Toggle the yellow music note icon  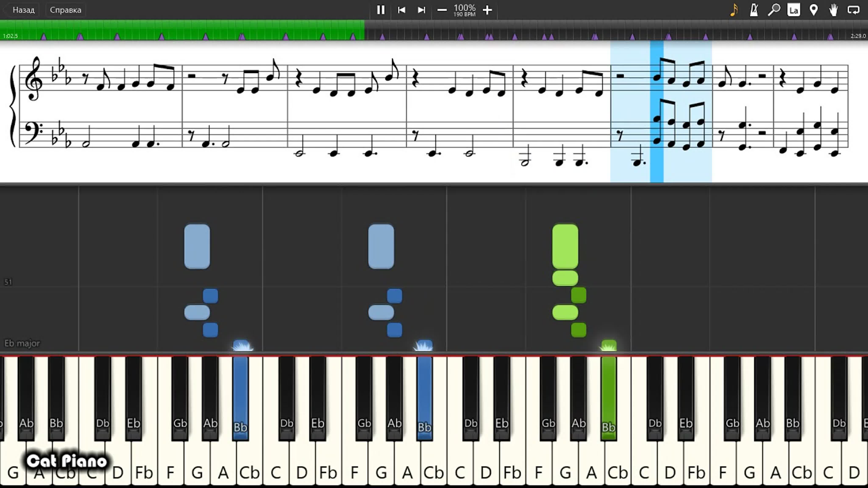(734, 10)
